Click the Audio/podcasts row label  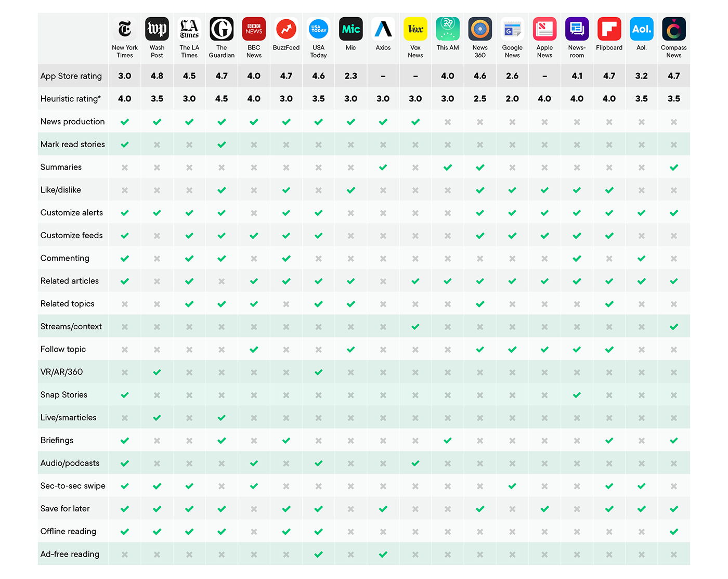[x=70, y=464]
